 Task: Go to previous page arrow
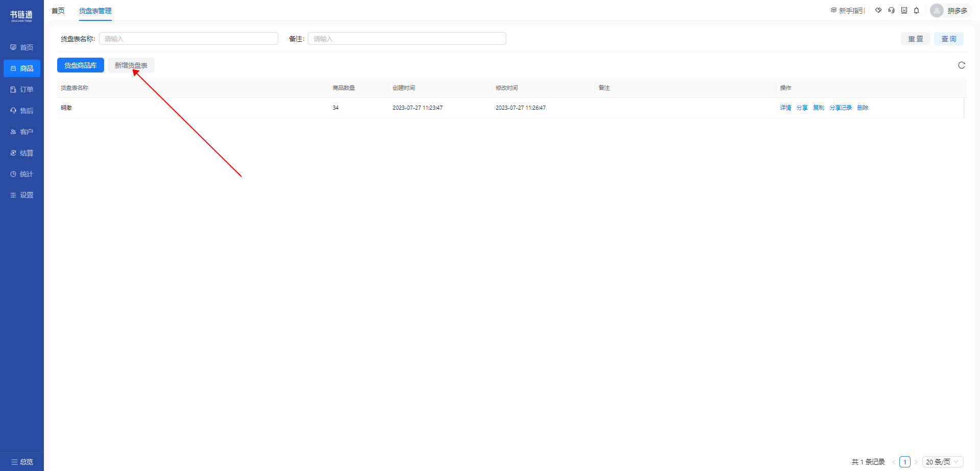pos(894,462)
